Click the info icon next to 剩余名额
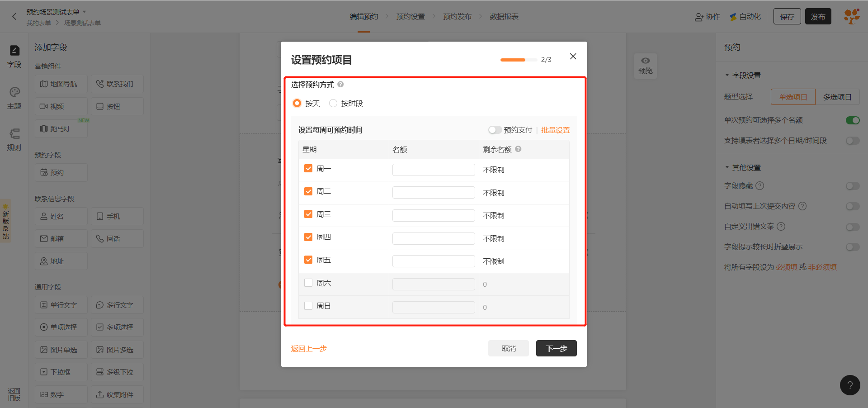 coord(518,149)
